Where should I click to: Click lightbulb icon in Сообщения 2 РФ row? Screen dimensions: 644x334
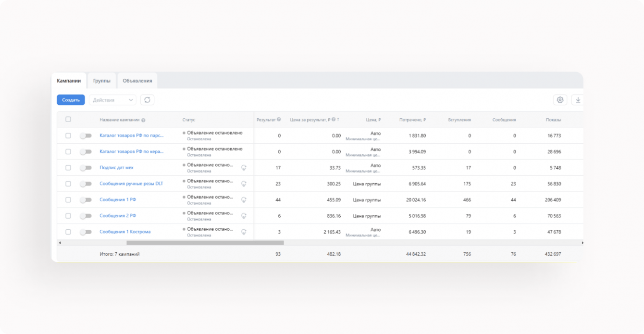[x=244, y=216]
